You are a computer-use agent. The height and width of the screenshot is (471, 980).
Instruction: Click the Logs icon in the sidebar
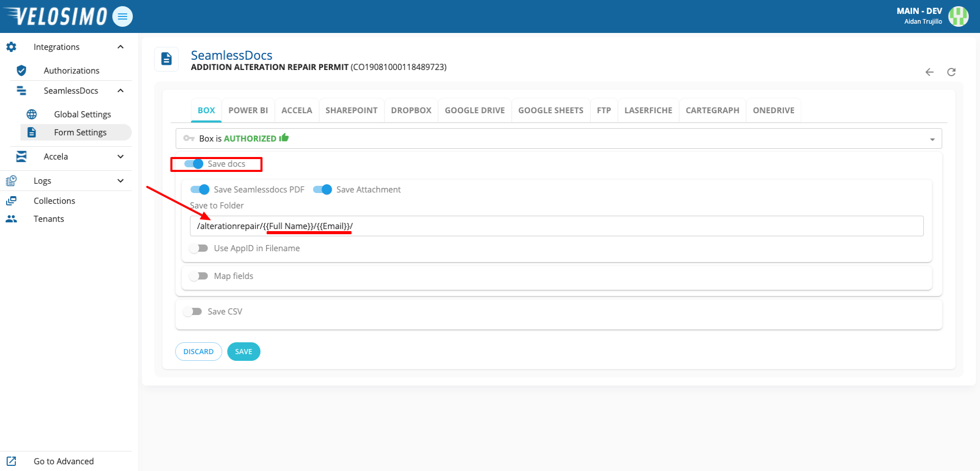tap(11, 181)
